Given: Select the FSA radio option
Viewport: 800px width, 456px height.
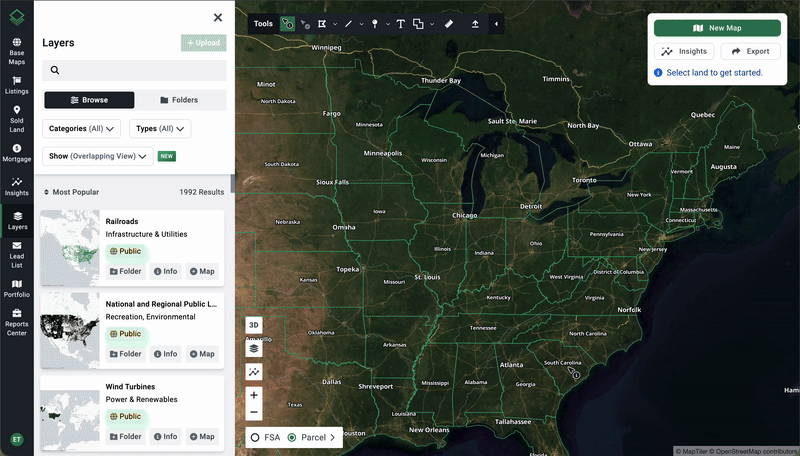Looking at the screenshot, I should pyautogui.click(x=256, y=437).
